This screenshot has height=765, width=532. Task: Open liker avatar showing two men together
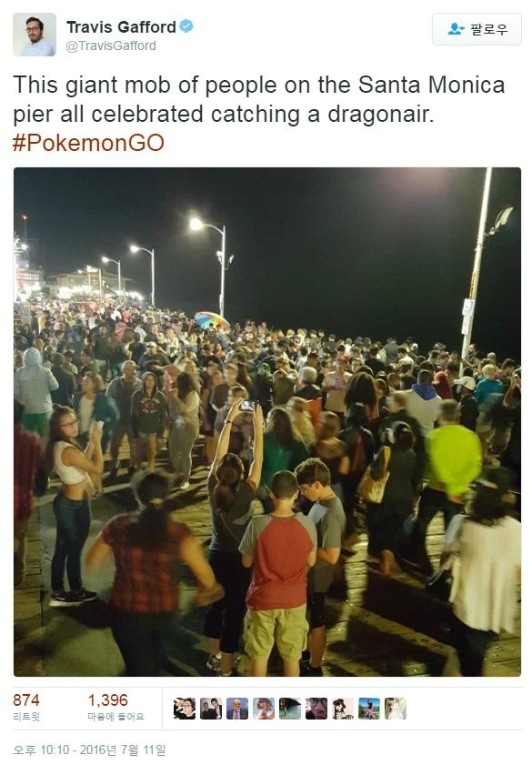pos(211,709)
